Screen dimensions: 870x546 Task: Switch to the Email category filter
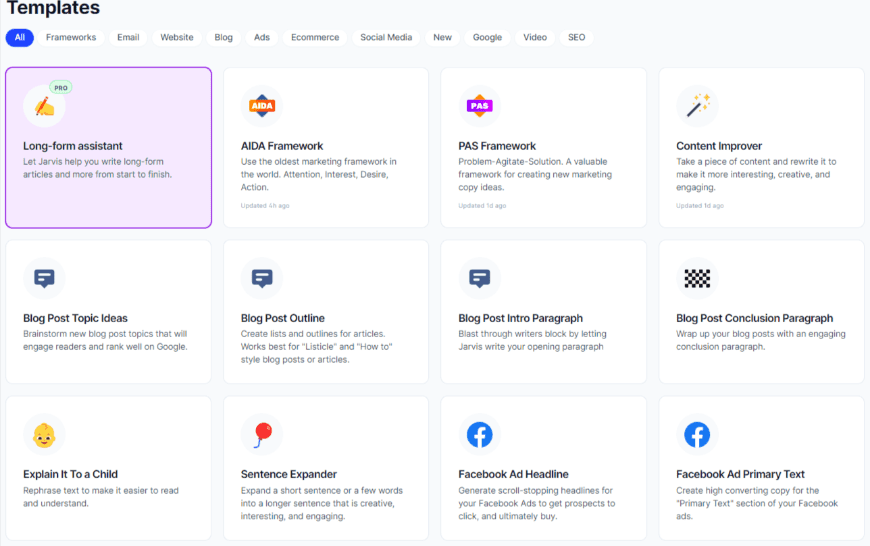(128, 37)
